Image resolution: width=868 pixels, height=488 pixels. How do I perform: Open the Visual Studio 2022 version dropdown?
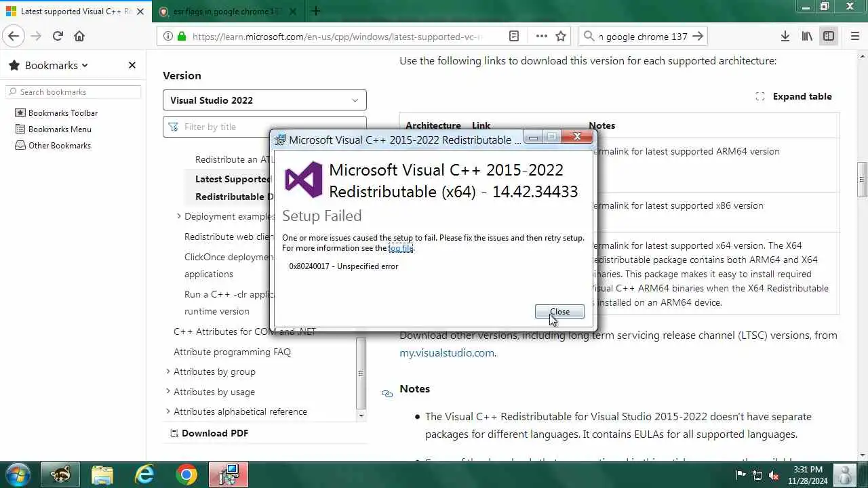[264, 100]
